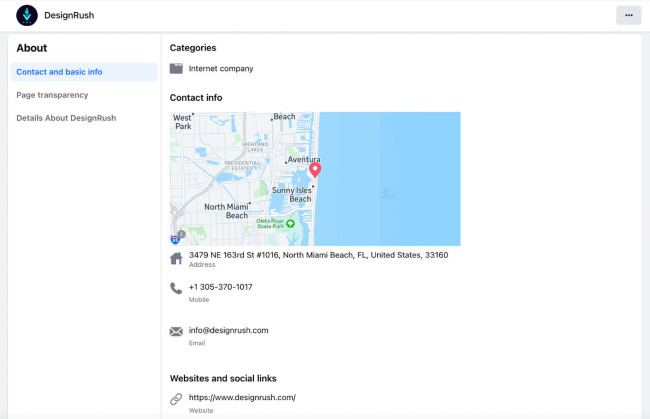This screenshot has height=419, width=650.
Task: Click the Mobile label under phone number
Action: pyautogui.click(x=199, y=300)
